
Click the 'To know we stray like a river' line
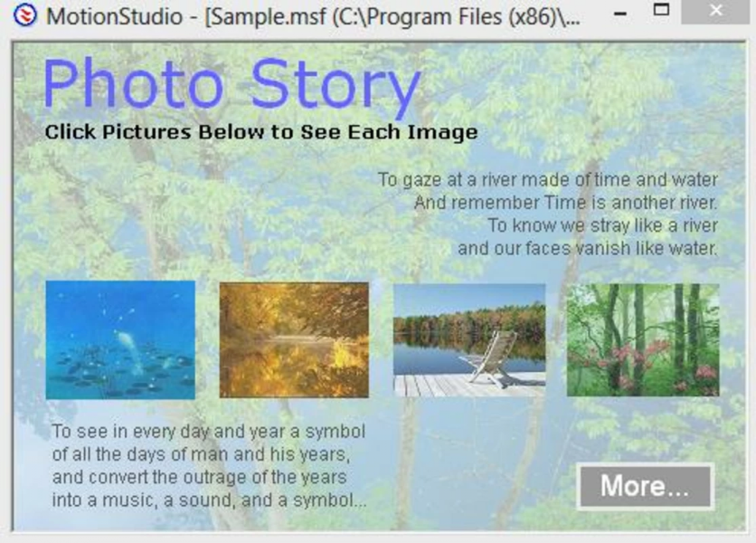click(x=602, y=224)
